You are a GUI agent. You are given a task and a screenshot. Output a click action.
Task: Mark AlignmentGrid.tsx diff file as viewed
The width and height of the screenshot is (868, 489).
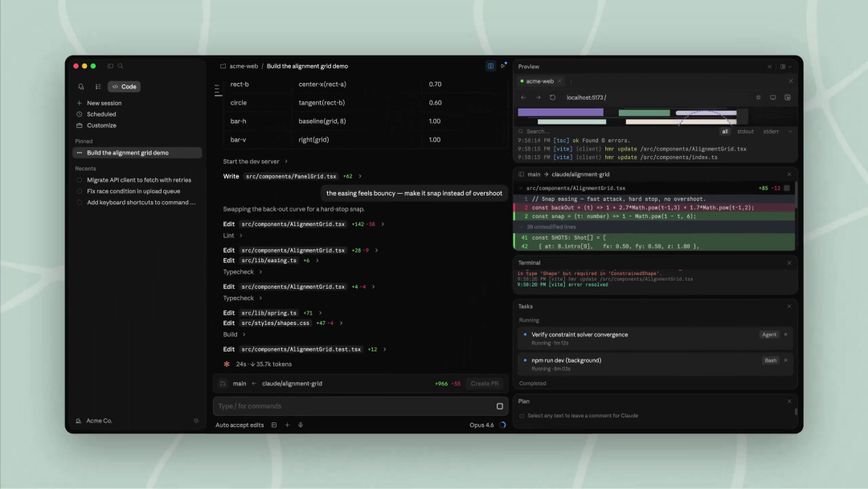coord(787,188)
